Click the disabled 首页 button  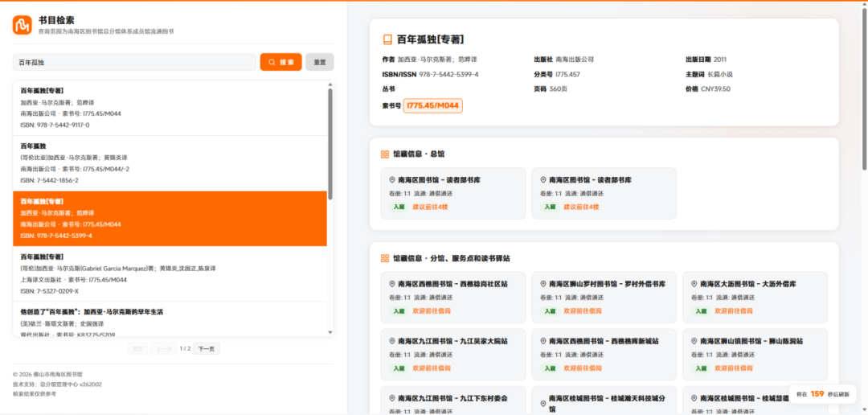coord(137,348)
